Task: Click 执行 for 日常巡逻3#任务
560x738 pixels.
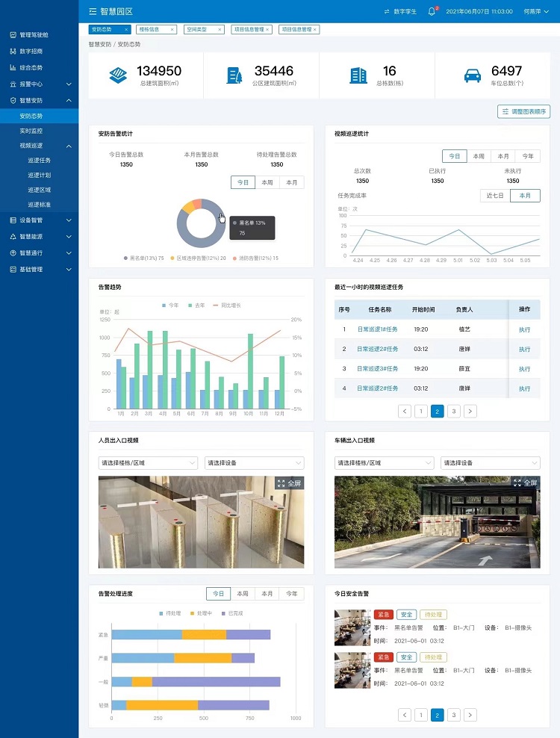Action: coord(524,370)
